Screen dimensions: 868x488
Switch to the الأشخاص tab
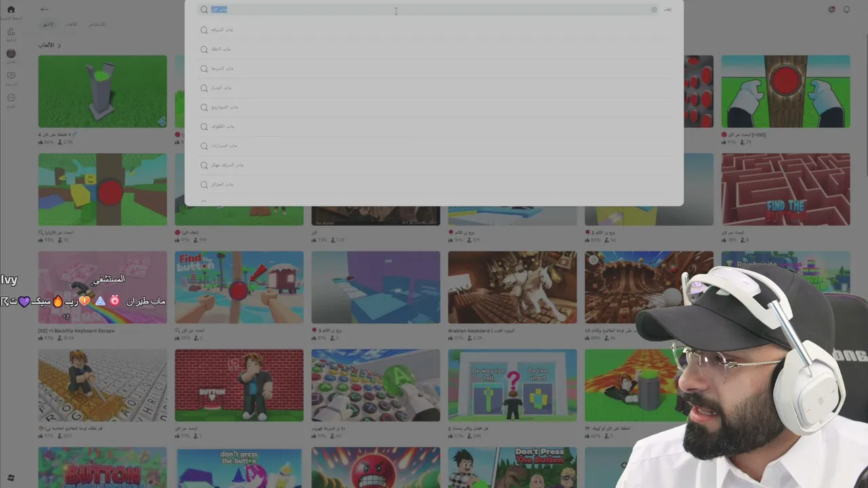point(97,24)
